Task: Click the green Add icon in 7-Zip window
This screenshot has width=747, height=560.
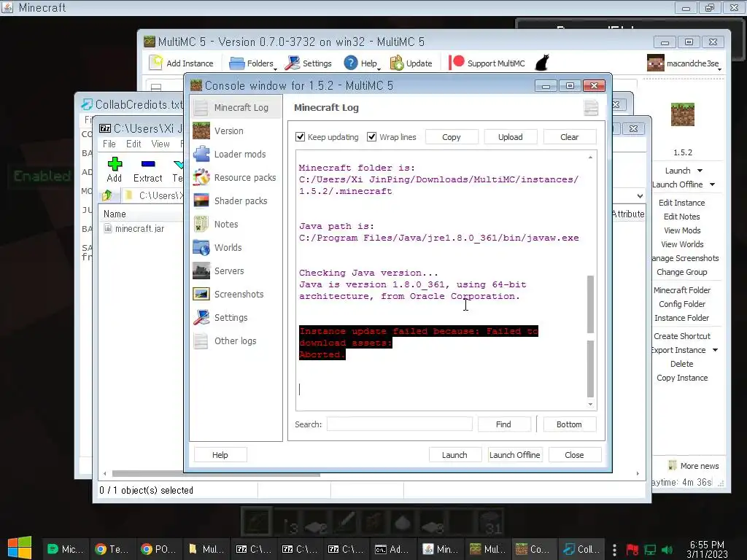Action: [115, 164]
